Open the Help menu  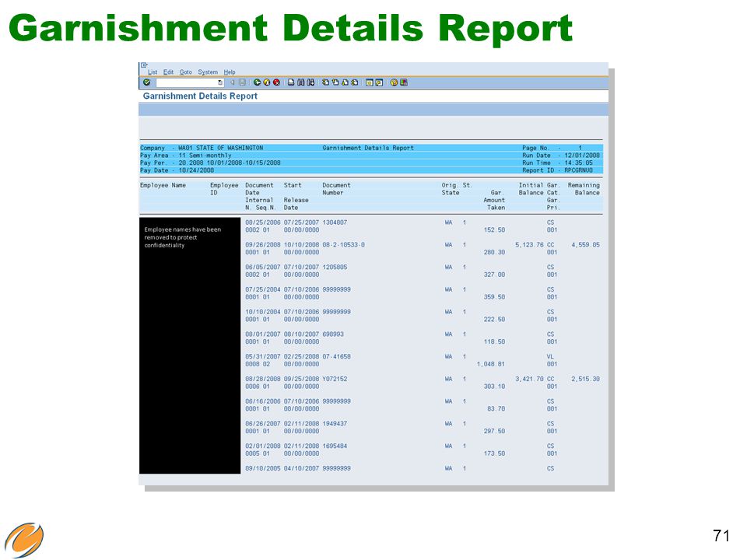coord(229,72)
